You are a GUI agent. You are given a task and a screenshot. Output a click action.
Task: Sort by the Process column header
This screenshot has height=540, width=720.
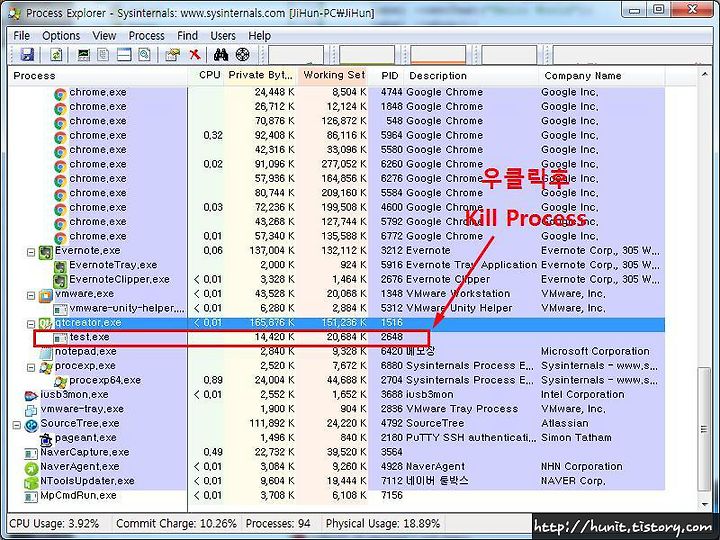pos(98,76)
